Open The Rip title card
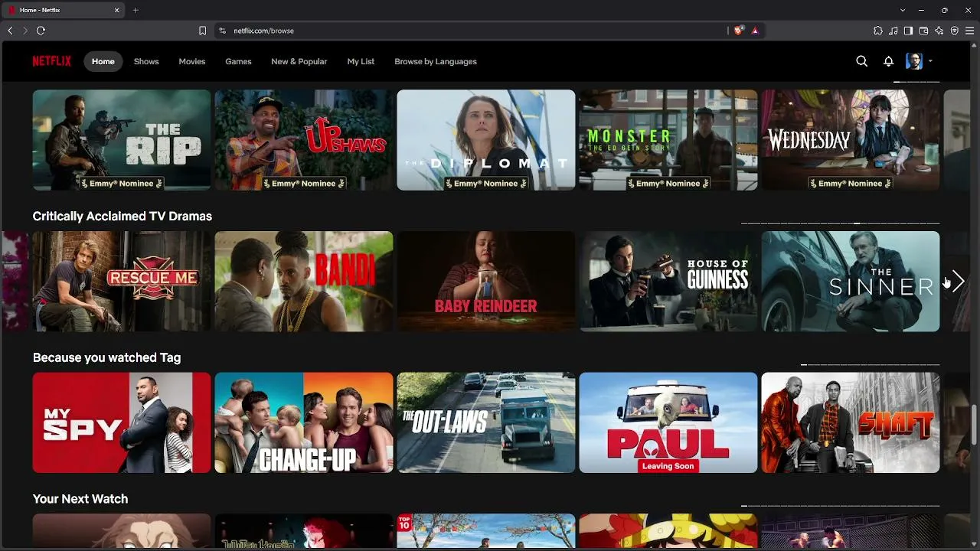 [x=122, y=140]
